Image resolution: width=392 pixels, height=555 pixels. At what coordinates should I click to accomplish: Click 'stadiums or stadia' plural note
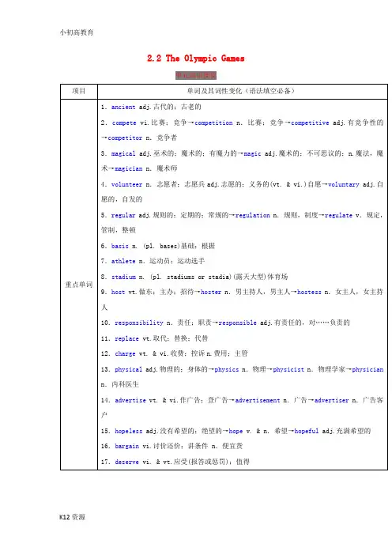pos(199,277)
